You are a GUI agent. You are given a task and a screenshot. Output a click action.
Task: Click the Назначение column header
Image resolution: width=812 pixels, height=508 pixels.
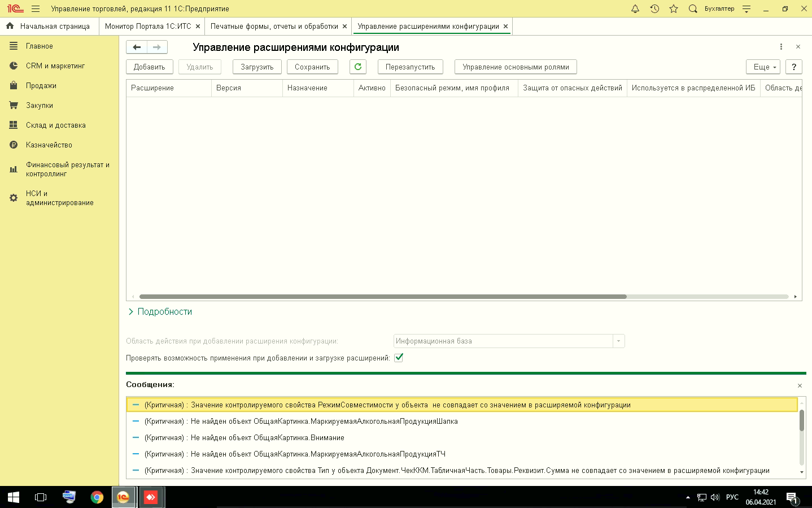click(x=318, y=88)
